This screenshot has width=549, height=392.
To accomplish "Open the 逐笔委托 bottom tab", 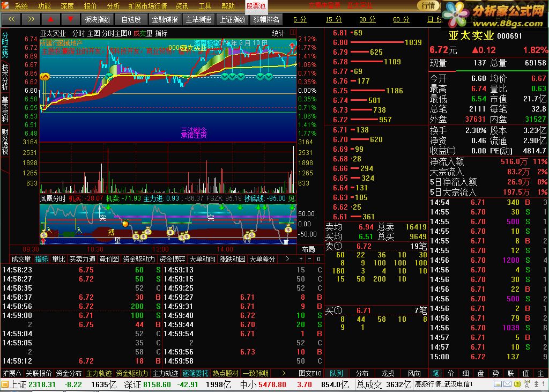I will tap(195, 373).
